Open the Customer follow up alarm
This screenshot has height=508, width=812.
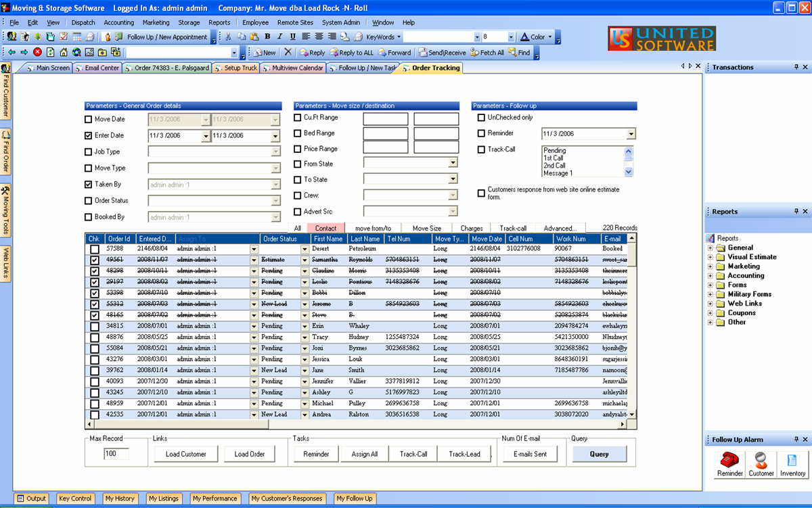tap(761, 465)
